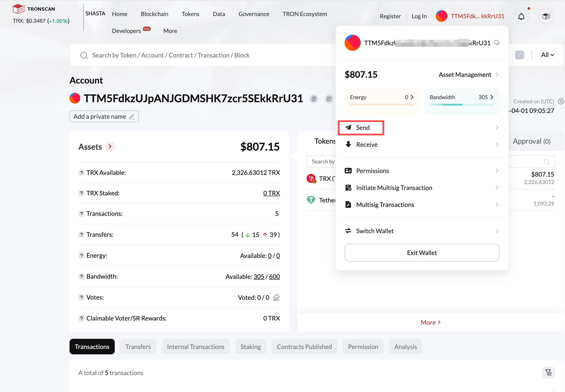Switch to the Permission tab
565x392 pixels.
click(x=363, y=347)
